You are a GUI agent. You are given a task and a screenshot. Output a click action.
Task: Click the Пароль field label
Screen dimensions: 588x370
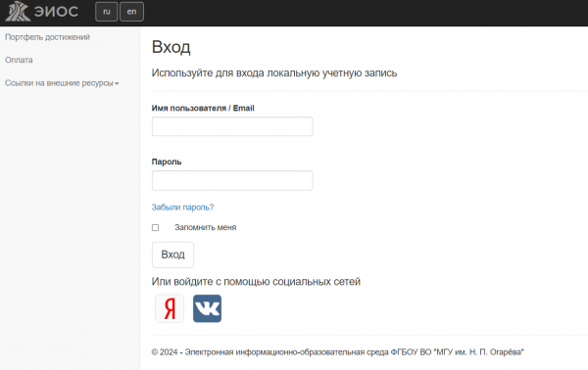pos(167,162)
